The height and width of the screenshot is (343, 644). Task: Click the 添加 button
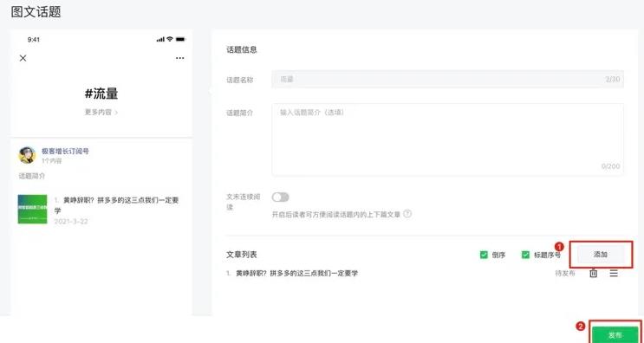point(601,255)
